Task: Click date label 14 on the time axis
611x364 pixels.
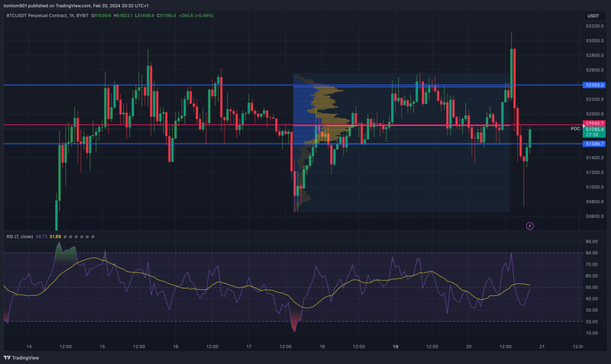Action: (29, 346)
